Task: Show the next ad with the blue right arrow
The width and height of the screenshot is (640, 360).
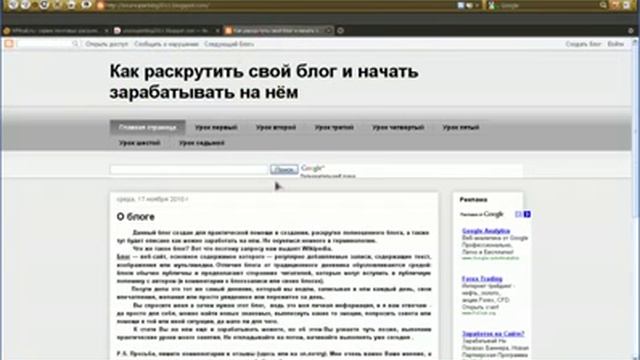Action: pos(527,214)
